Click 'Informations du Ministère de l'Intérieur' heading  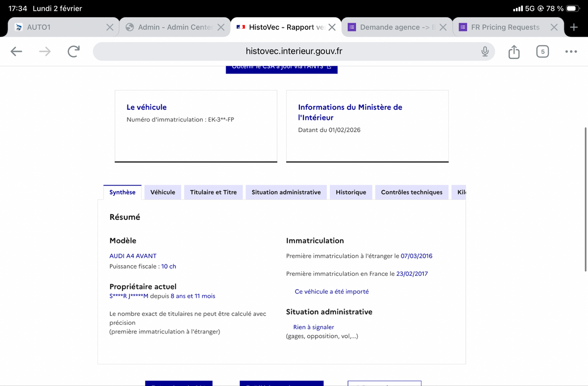pos(350,112)
